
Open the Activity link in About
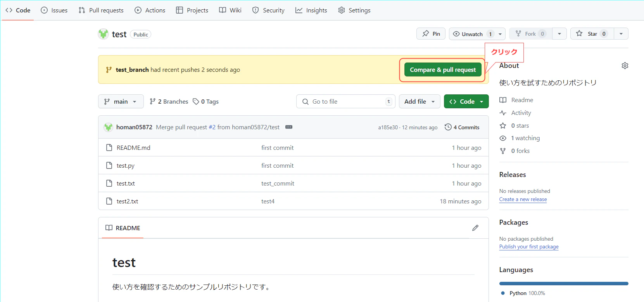515,113
